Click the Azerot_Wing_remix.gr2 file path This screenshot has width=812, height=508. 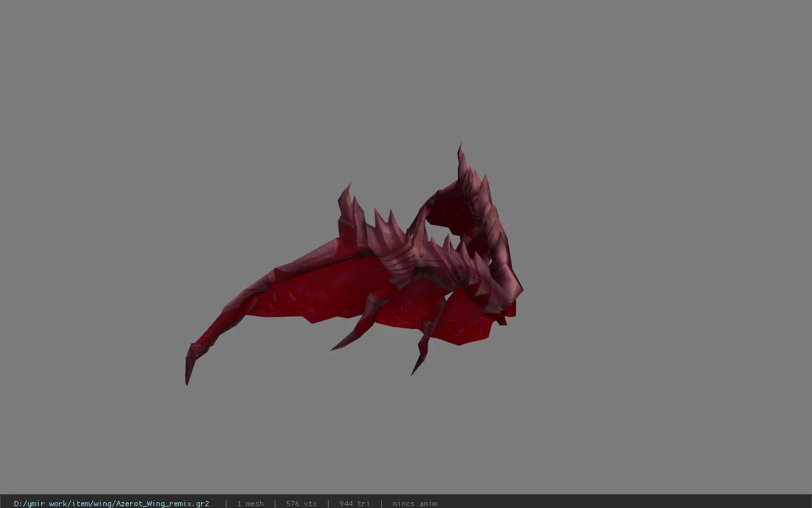click(x=112, y=504)
